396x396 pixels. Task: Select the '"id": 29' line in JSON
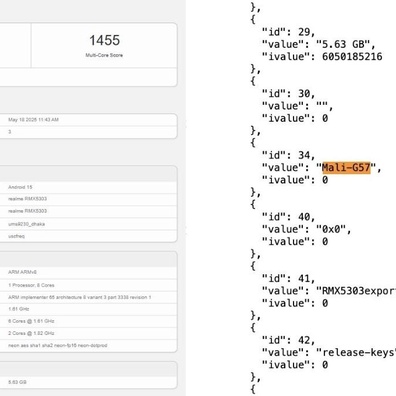coord(288,32)
